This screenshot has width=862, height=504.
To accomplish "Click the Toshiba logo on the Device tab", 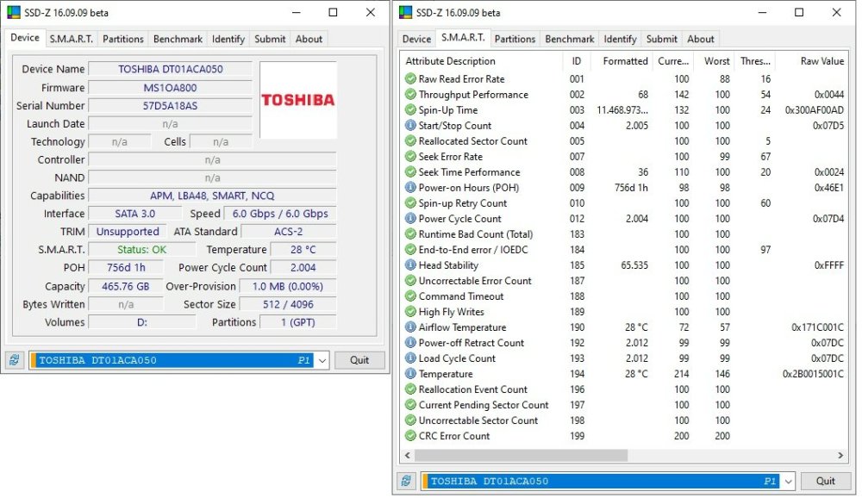I will [297, 100].
